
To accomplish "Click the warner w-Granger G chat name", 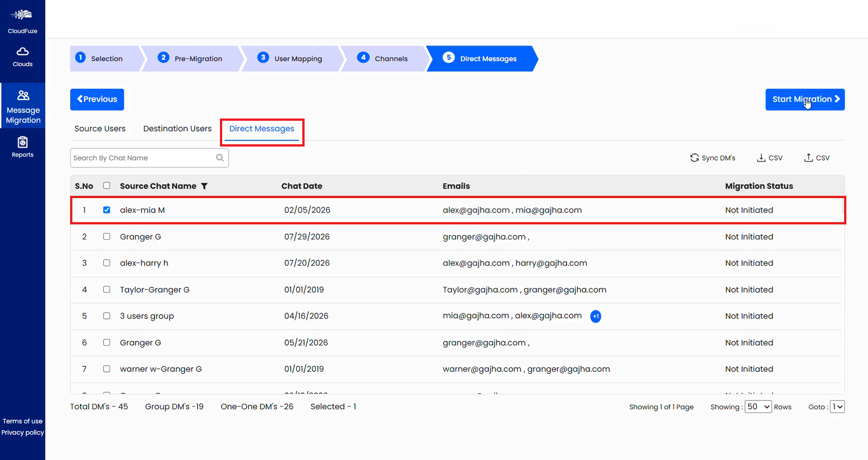I will [x=161, y=369].
